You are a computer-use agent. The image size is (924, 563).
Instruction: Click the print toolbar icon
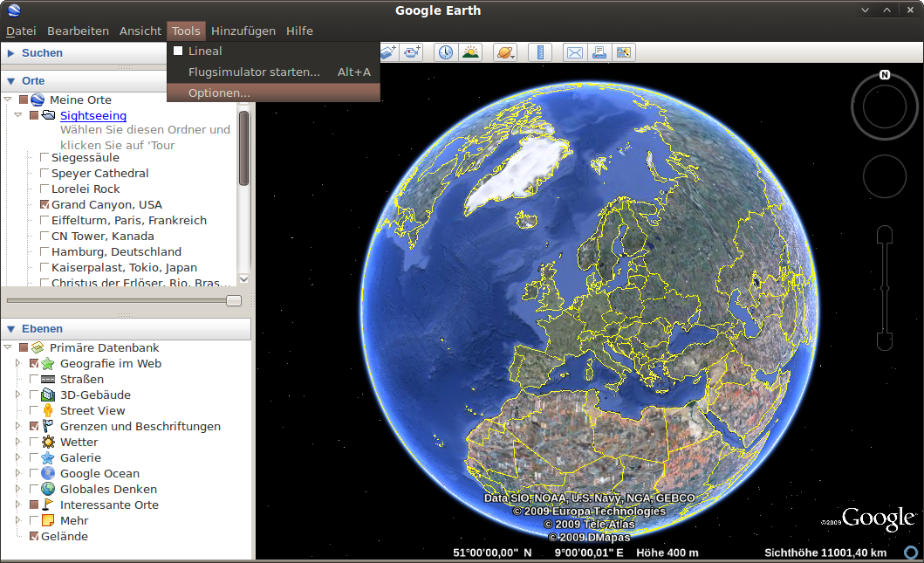point(599,52)
